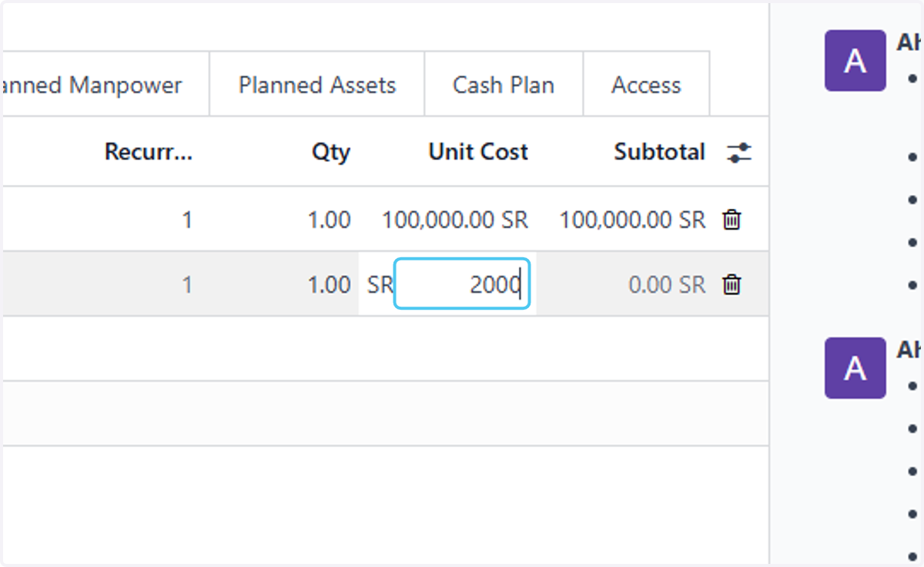This screenshot has height=567, width=924.
Task: Sort by the Subtotal column header
Action: pyautogui.click(x=660, y=152)
